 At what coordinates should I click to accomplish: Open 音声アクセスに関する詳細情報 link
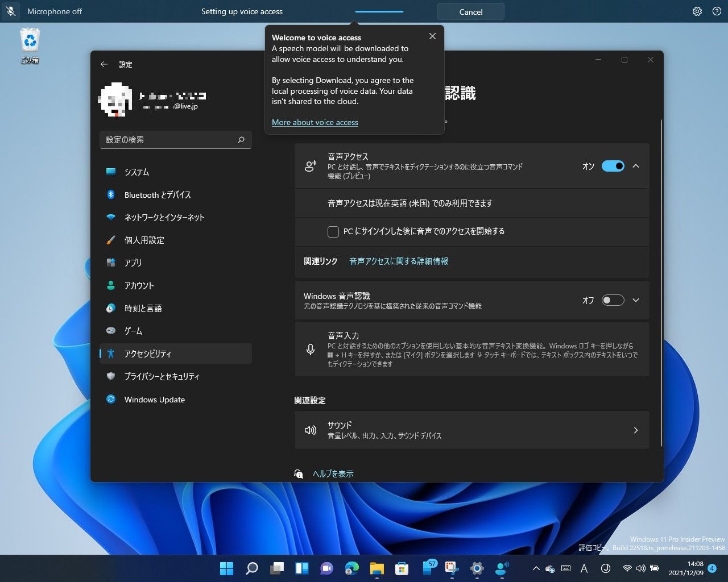tap(399, 261)
